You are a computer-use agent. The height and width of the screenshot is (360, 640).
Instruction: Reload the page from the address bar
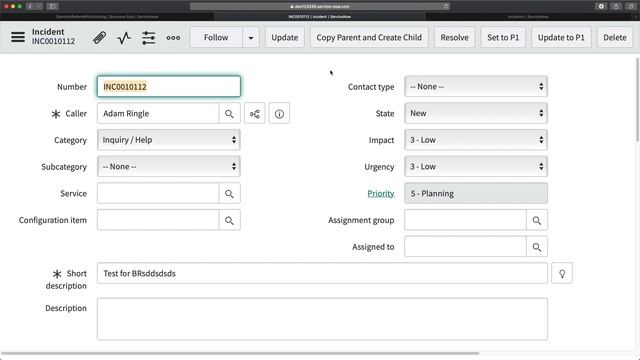446,6
